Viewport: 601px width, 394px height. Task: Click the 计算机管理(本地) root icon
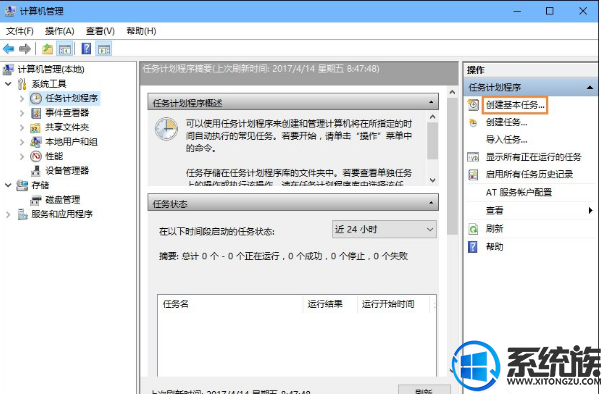pyautogui.click(x=8, y=69)
